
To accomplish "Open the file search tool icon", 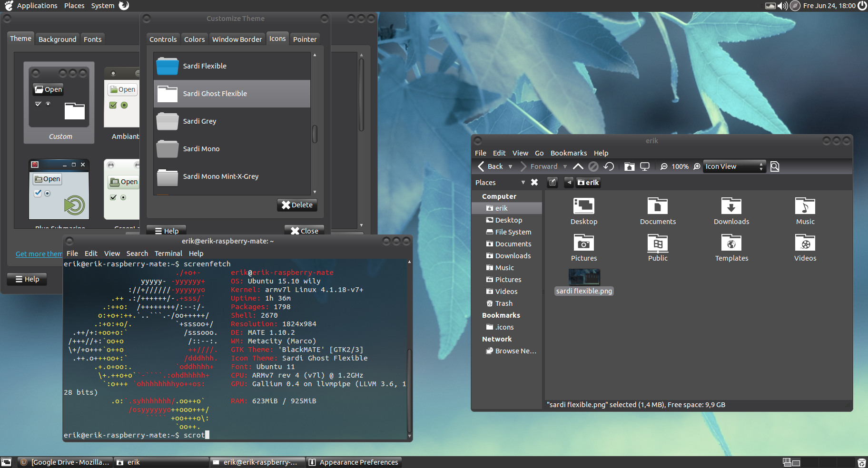I will pyautogui.click(x=775, y=166).
